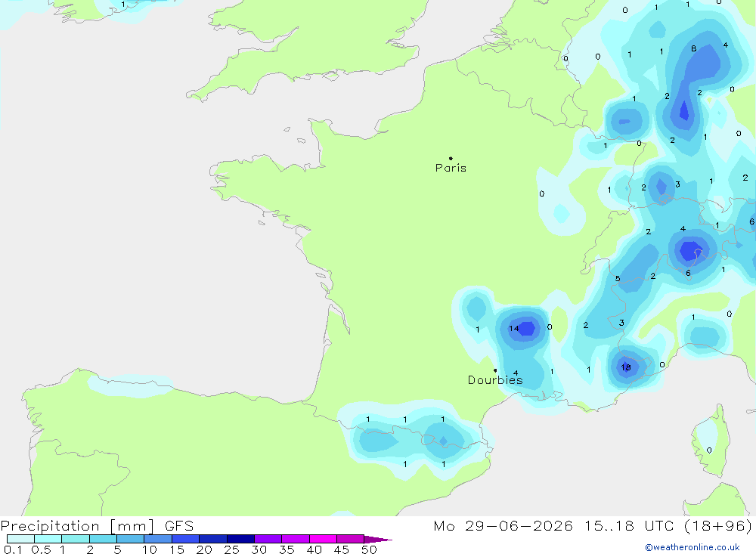This screenshot has width=756, height=554.
Task: Click the '0.1' legend scale label
Action: click(13, 549)
